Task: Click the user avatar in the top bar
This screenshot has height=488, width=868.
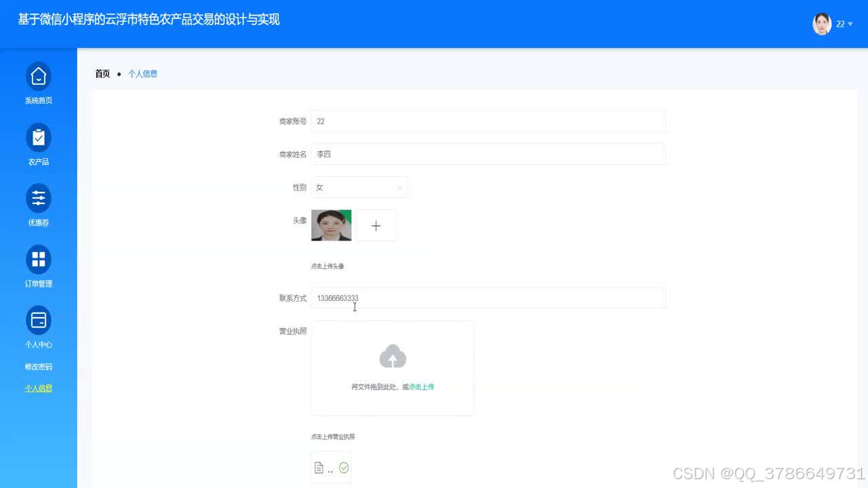Action: (821, 24)
